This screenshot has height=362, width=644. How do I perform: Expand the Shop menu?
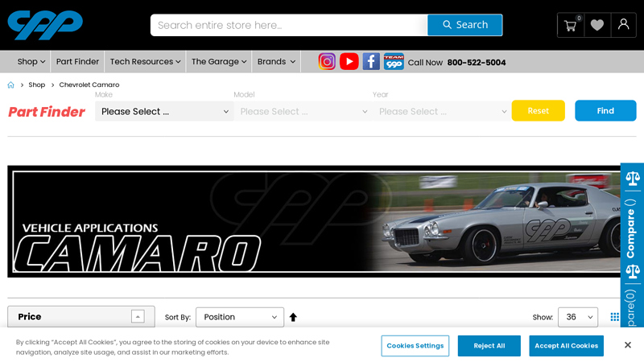[31, 62]
